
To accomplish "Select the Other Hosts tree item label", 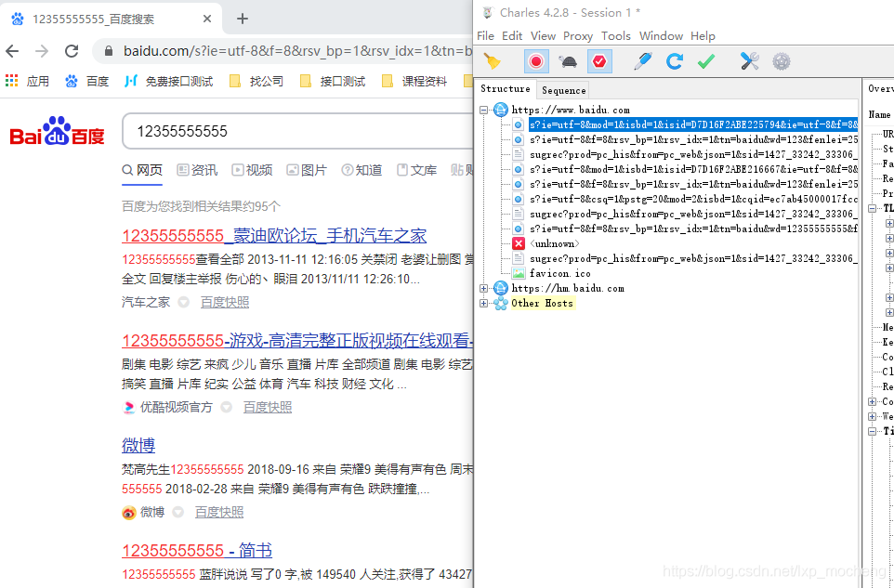I will point(542,303).
